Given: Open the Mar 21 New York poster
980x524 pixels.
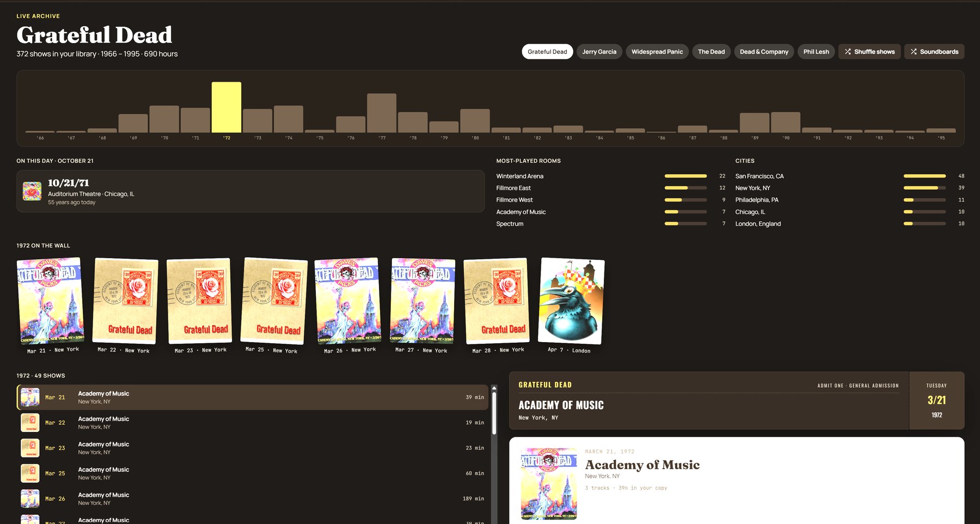Looking at the screenshot, I should click(x=51, y=301).
